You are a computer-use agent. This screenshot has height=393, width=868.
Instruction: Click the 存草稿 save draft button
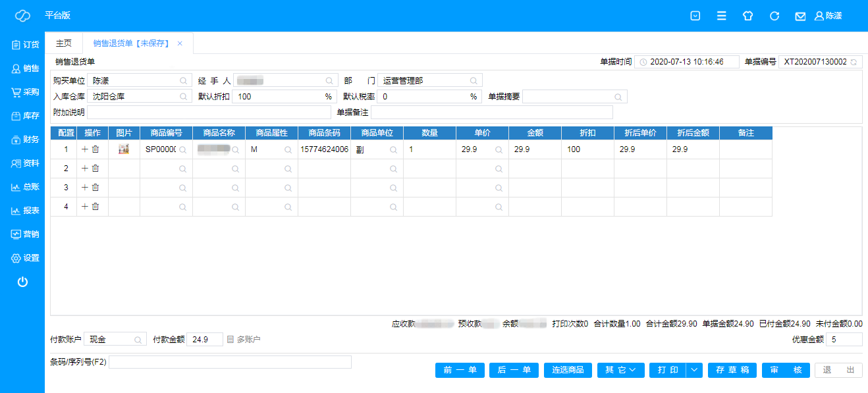(x=732, y=370)
